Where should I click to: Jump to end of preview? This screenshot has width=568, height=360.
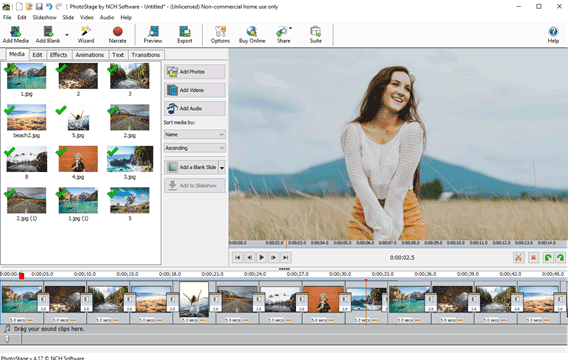coord(286,258)
